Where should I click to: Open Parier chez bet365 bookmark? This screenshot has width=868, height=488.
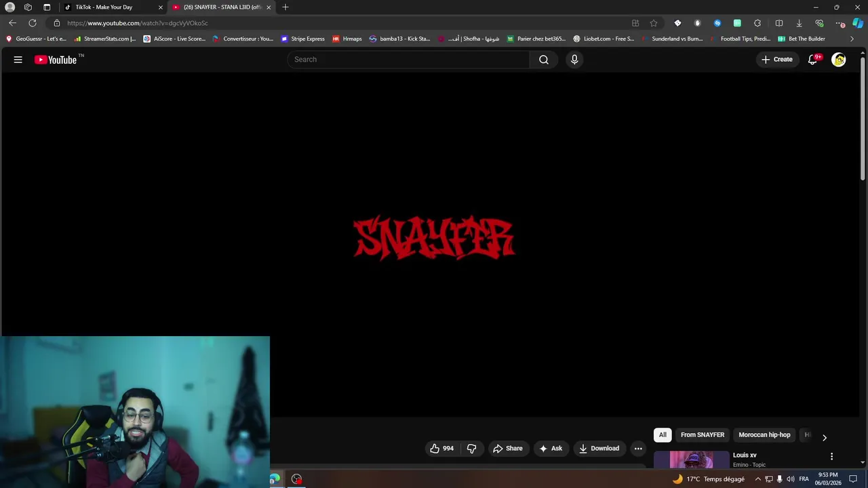tap(536, 39)
